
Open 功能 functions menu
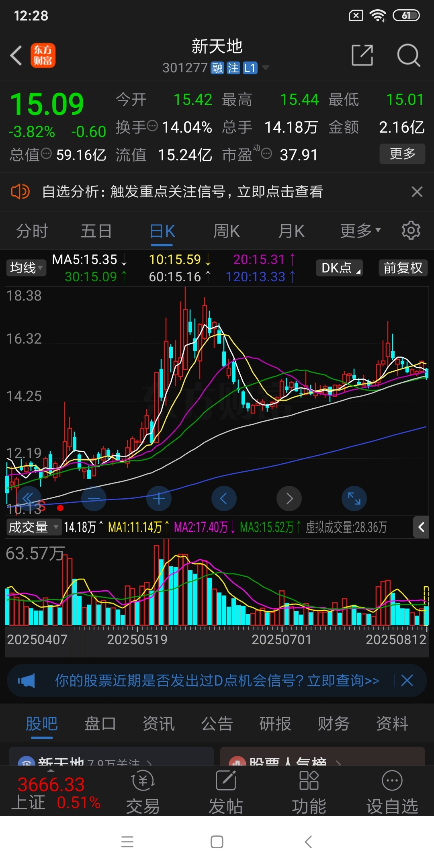click(309, 792)
